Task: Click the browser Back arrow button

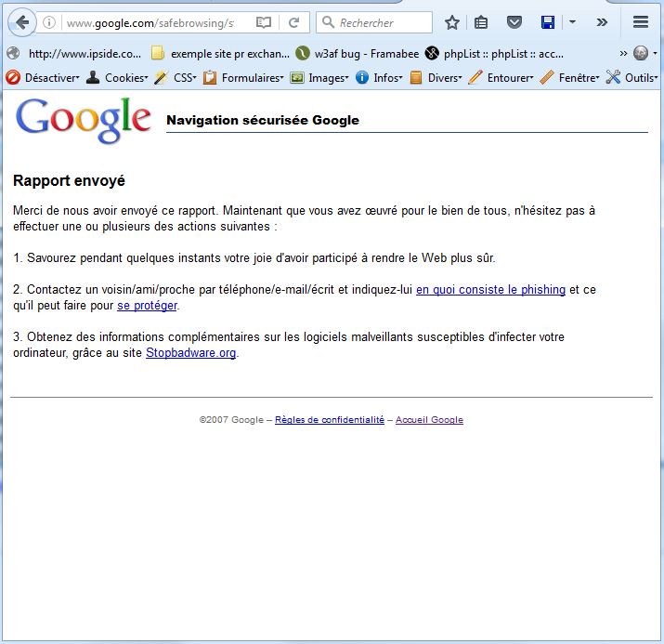Action: point(21,22)
